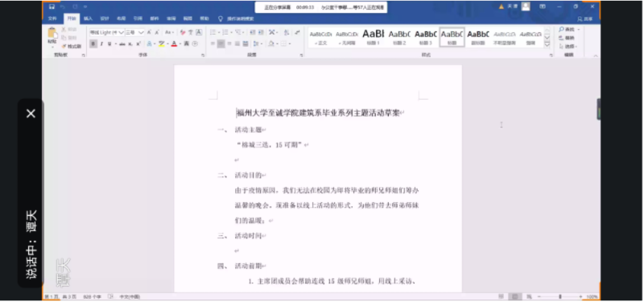Save the document with the floppy disk icon
Image resolution: width=644 pixels, height=302 pixels.
pos(52,6)
